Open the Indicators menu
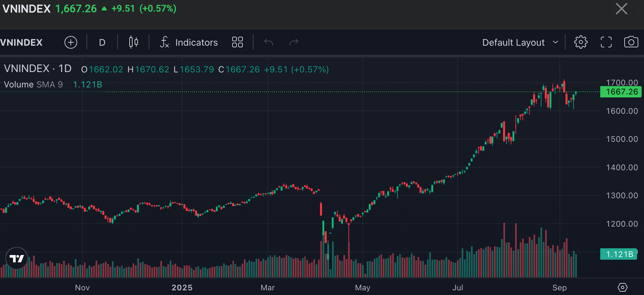 click(x=189, y=42)
